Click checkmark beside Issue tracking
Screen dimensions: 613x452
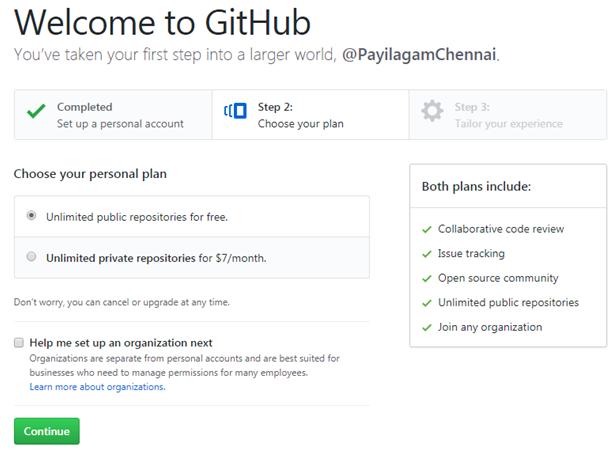tap(427, 254)
